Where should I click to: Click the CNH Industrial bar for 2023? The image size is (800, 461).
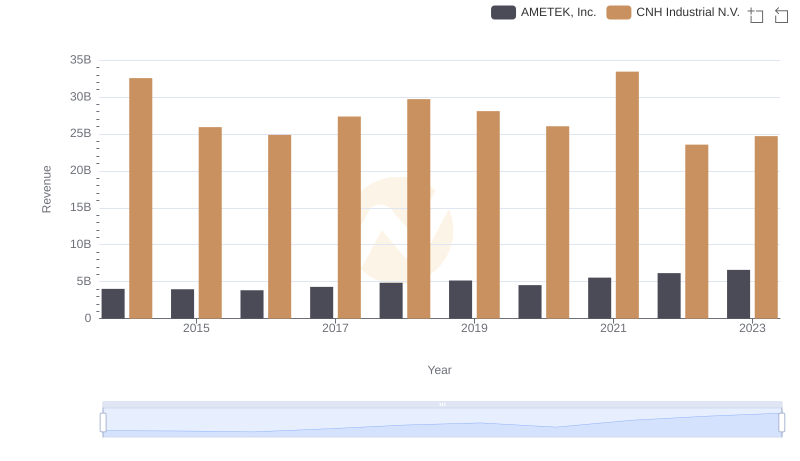tap(766, 227)
